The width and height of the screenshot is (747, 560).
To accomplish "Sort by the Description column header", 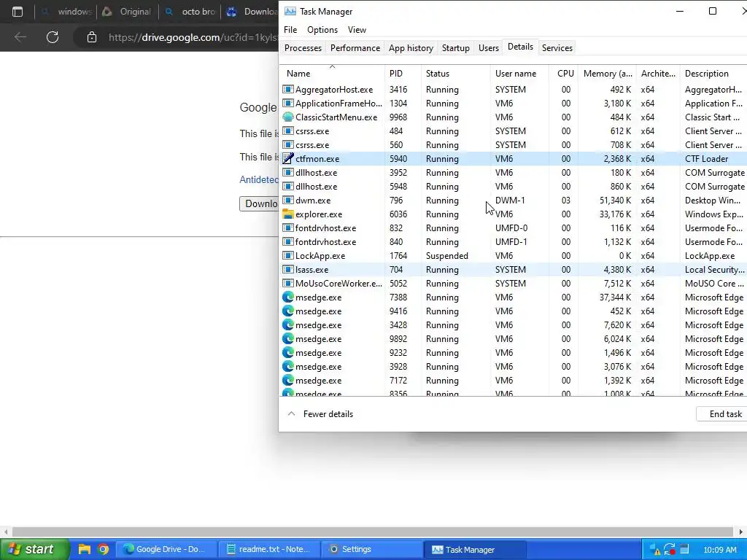I will 713,74.
